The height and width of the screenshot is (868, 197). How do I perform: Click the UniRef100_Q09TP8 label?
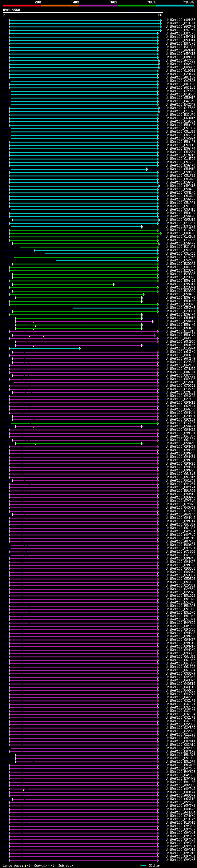(180, 233)
